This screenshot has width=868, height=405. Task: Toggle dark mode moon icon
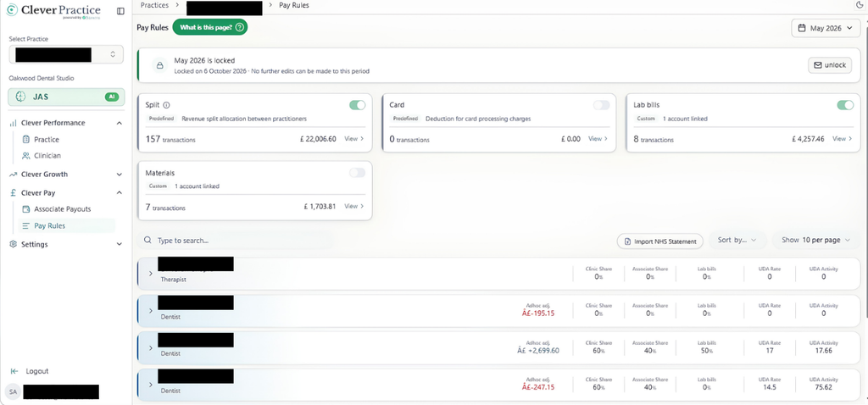point(860,5)
